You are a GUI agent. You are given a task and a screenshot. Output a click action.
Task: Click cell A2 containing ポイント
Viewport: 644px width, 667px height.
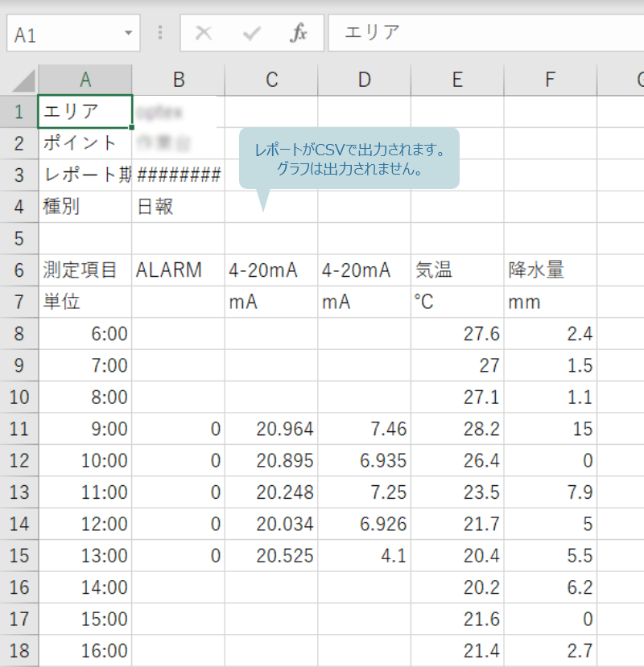click(x=85, y=143)
